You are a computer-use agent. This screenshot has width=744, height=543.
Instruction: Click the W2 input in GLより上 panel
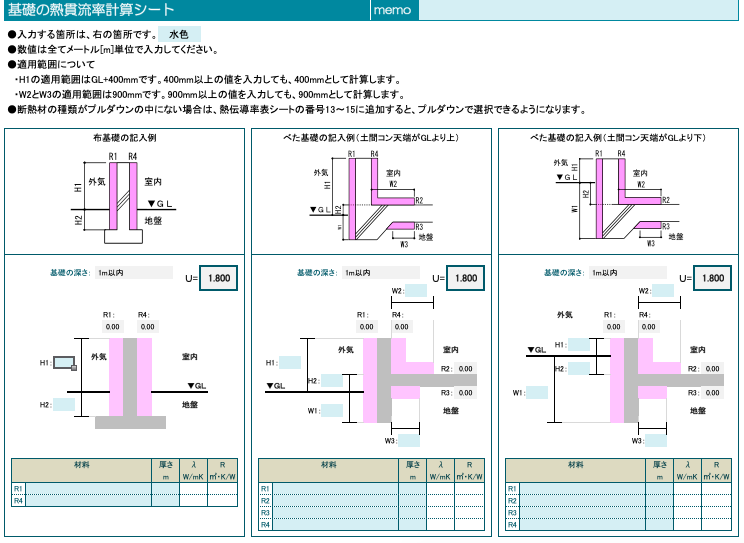click(416, 290)
